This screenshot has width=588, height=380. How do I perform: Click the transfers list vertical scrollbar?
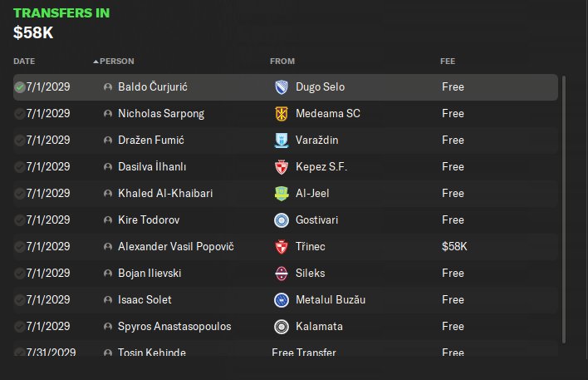(x=564, y=210)
